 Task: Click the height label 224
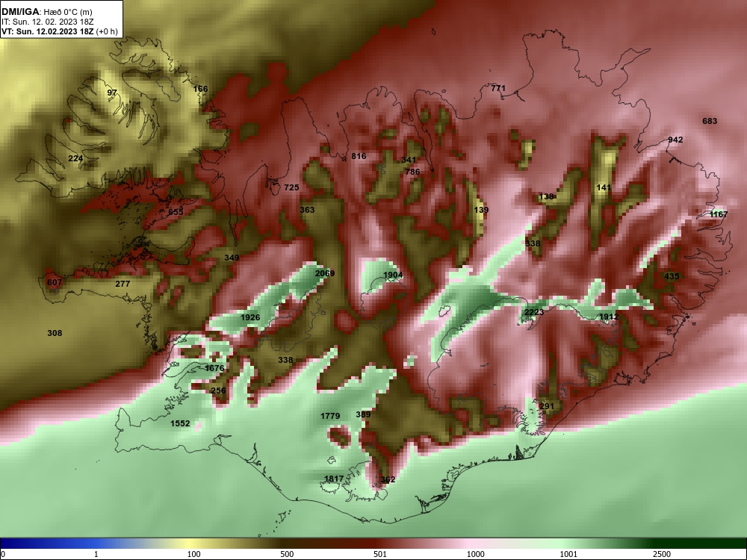(75, 158)
